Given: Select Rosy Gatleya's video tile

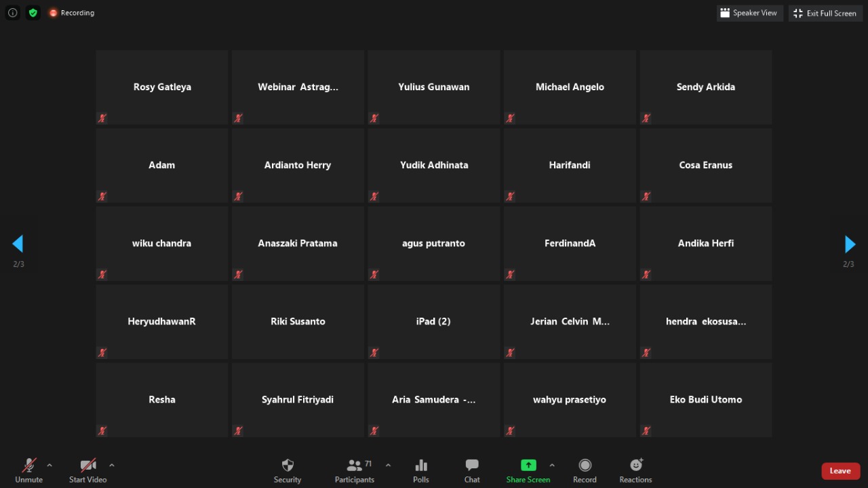Looking at the screenshot, I should tap(162, 88).
